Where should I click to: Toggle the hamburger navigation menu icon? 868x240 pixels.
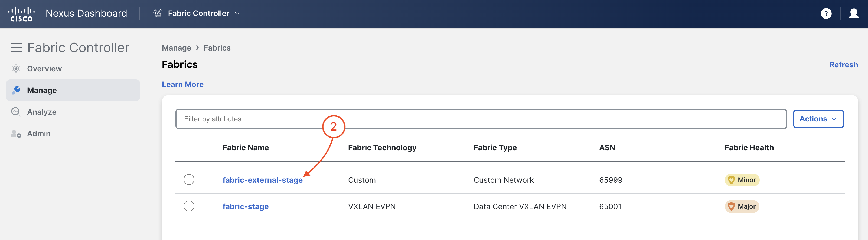click(x=16, y=48)
